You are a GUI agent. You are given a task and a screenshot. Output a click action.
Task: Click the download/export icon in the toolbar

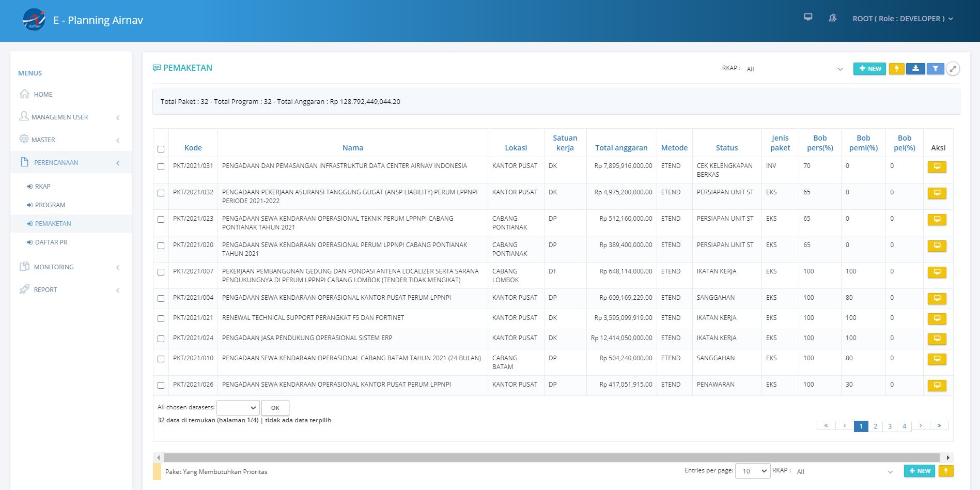916,68
